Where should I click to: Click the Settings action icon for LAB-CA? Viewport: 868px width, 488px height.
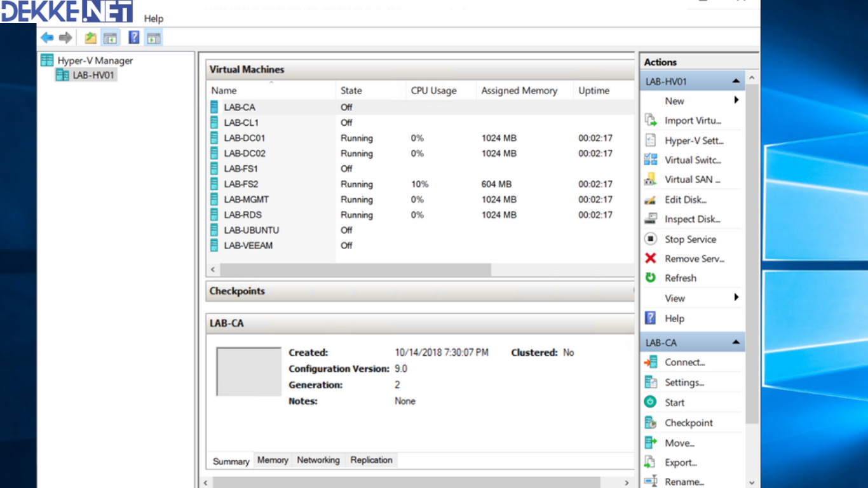[650, 382]
